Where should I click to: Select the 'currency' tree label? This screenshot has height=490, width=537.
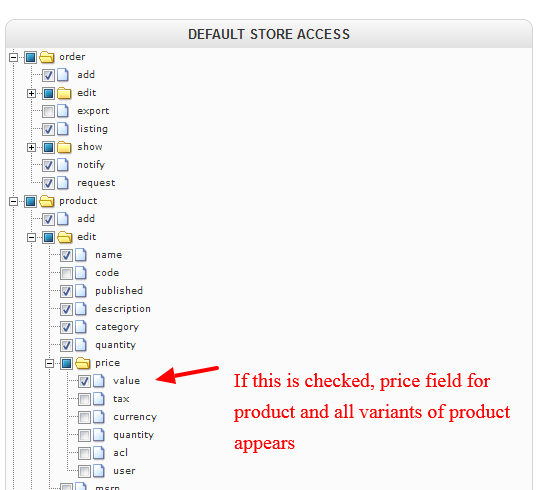point(135,417)
